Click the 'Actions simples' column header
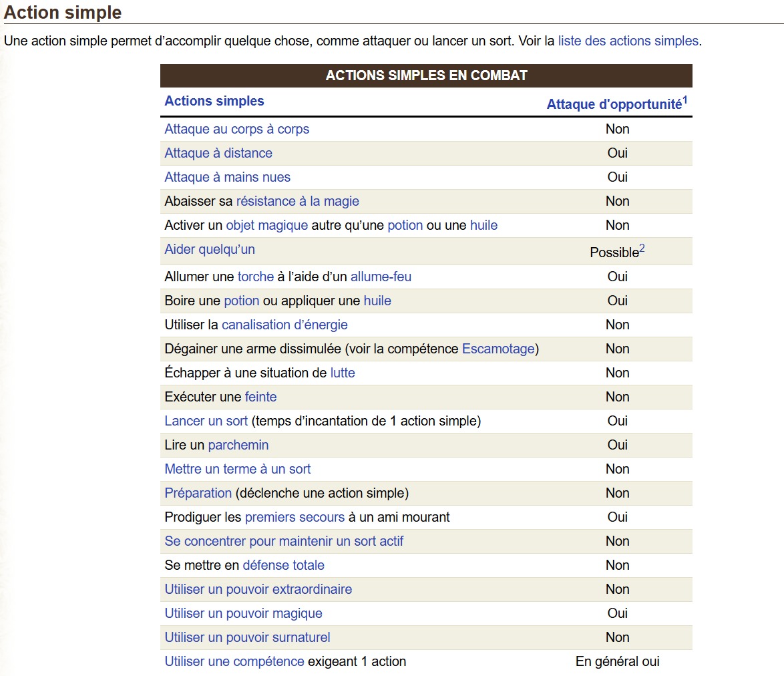The width and height of the screenshot is (784, 676). (214, 101)
